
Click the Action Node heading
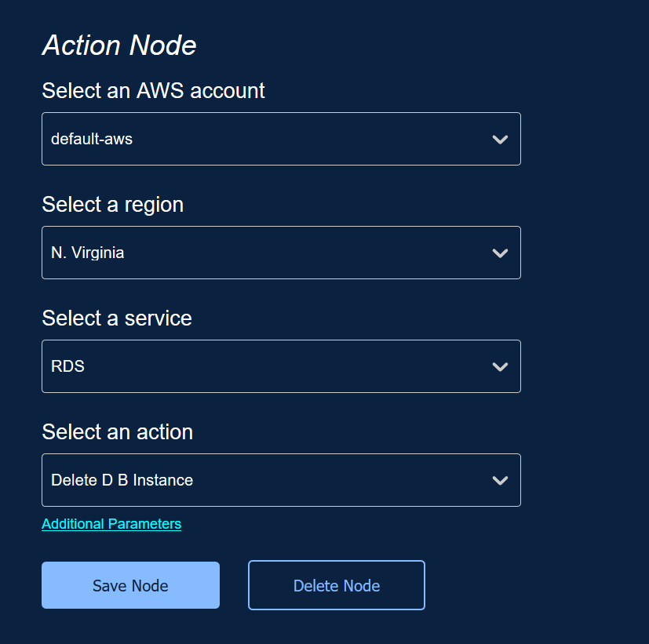tap(119, 45)
